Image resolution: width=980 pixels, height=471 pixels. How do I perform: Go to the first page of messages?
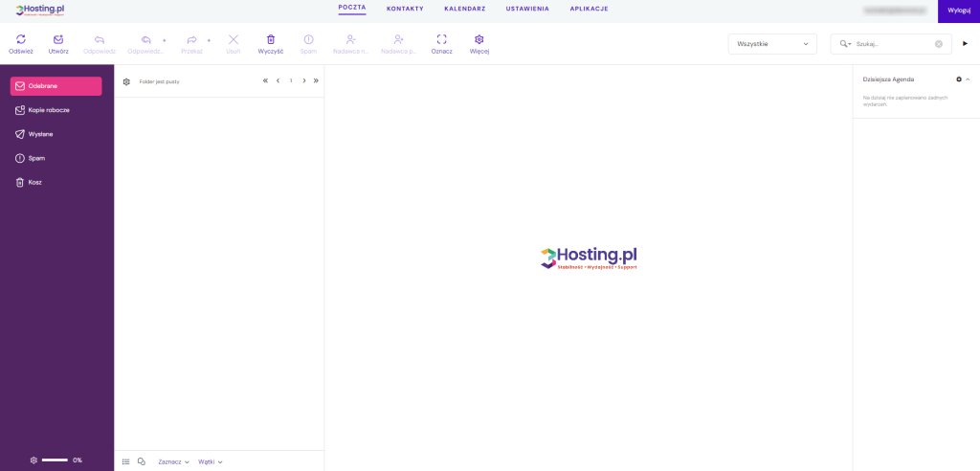pyautogui.click(x=265, y=80)
